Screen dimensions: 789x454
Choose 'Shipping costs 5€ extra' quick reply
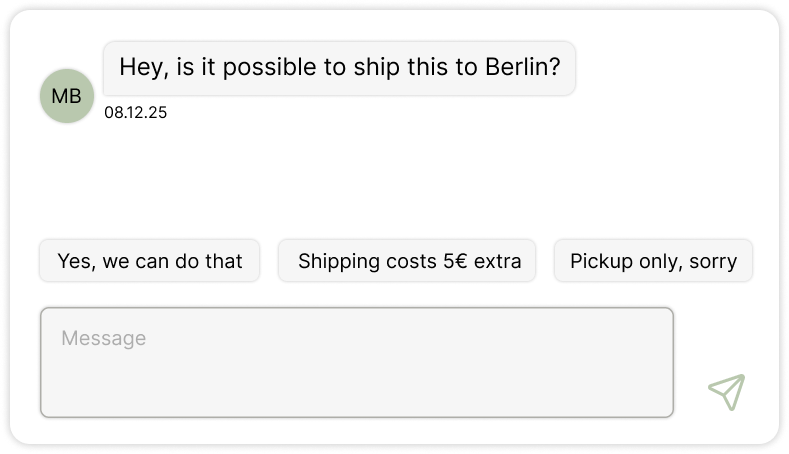pos(408,261)
